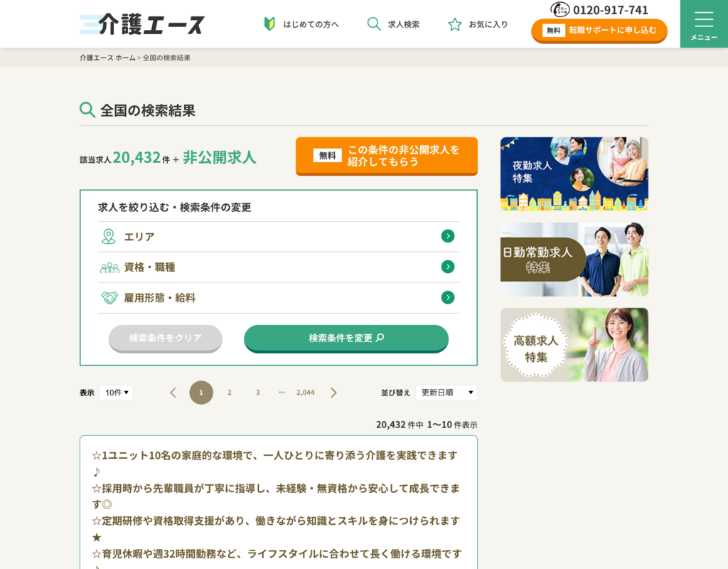The image size is (728, 569).
Task: Open the 10件 display count dropdown
Action: (x=116, y=393)
